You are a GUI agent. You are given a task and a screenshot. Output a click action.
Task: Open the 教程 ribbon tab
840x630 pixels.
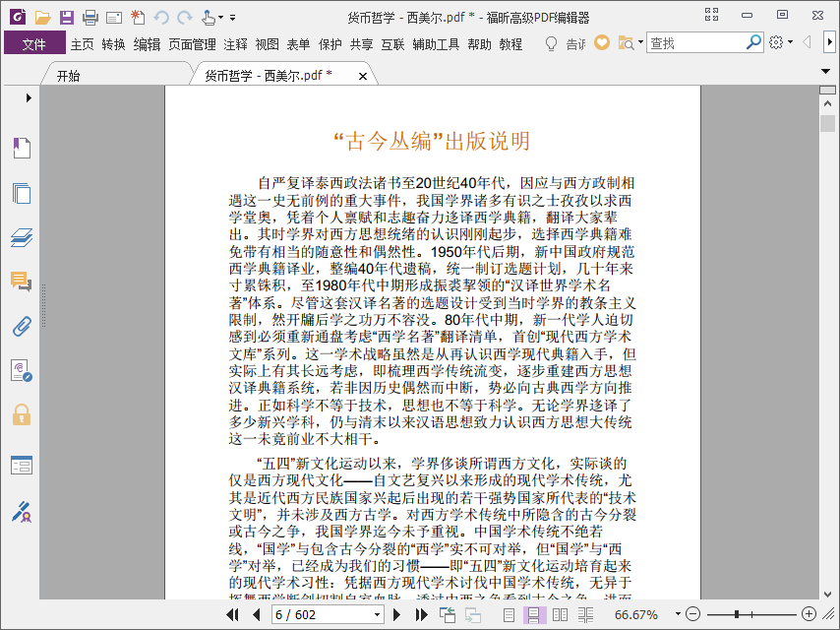[511, 44]
